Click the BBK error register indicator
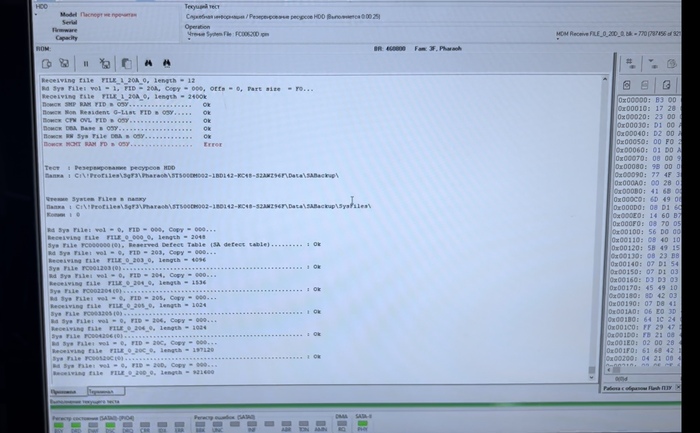 pyautogui.click(x=200, y=427)
